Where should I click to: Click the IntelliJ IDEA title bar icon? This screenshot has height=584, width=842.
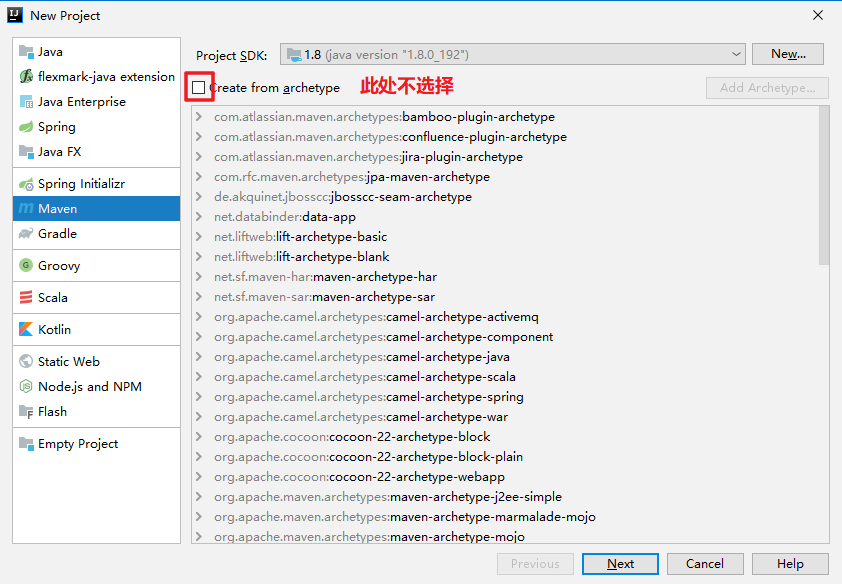click(15, 15)
